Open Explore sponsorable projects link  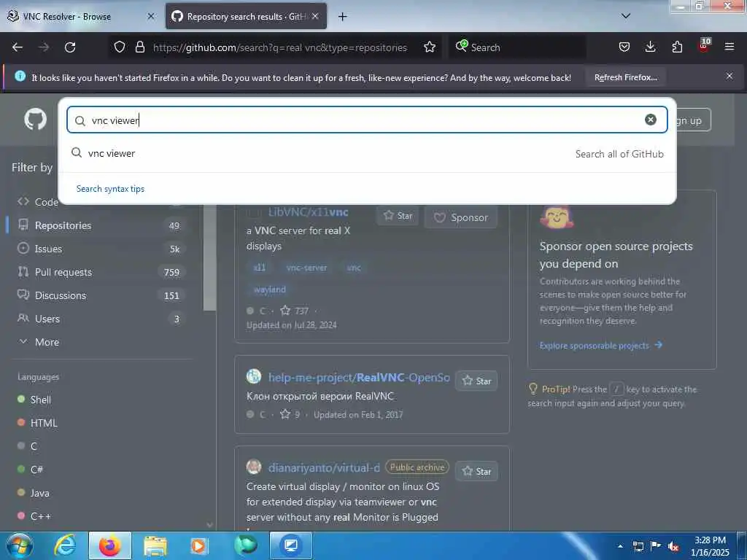[601, 346]
